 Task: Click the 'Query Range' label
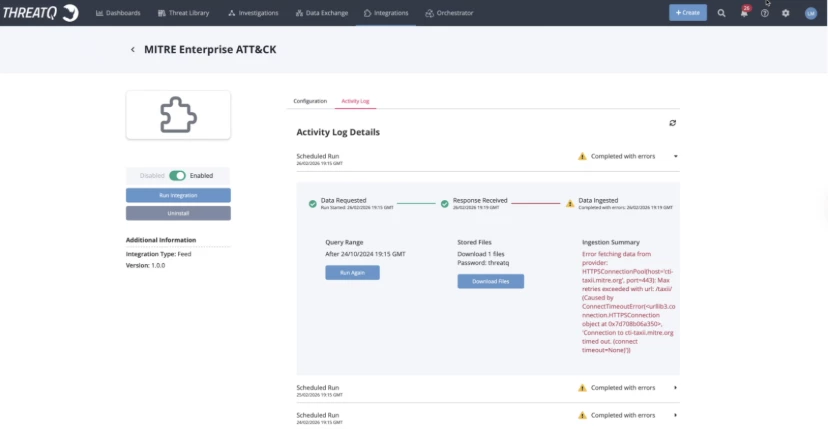(344, 242)
